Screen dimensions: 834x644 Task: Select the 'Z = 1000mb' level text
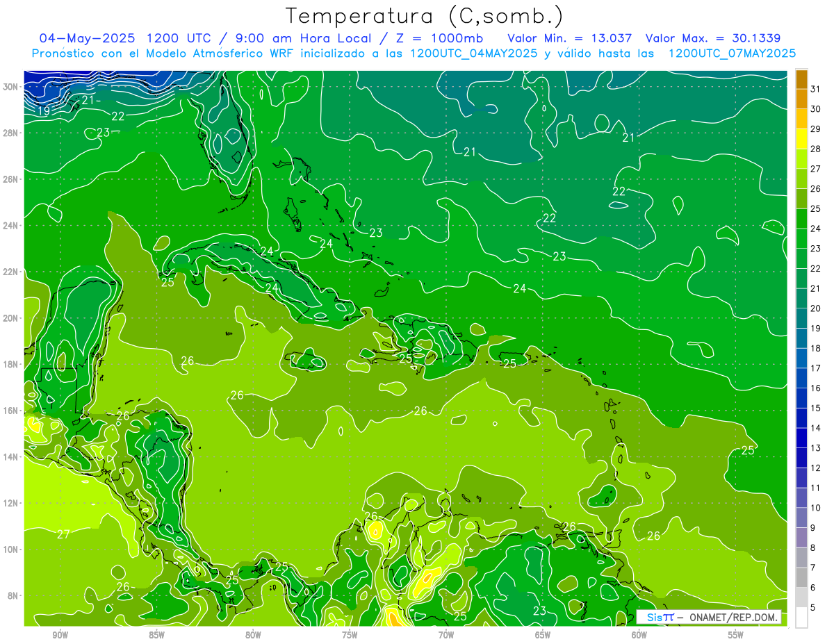pos(441,38)
